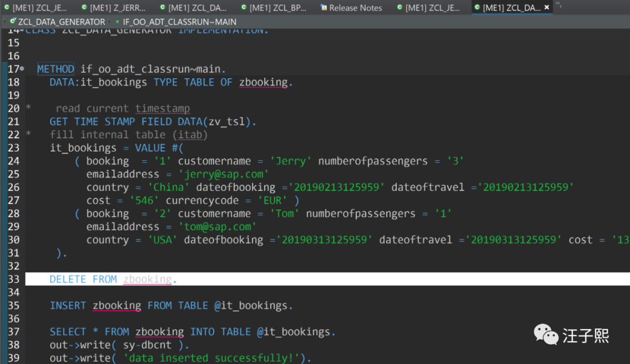630x364 pixels.
Task: Click 'data inserted successfully!' string literal
Action: (x=211, y=358)
